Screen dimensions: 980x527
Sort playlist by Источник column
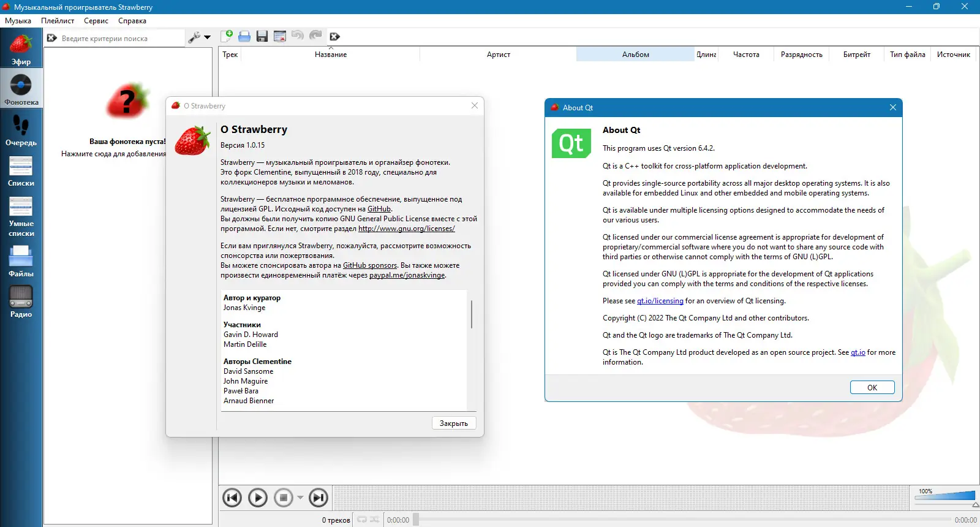[x=954, y=55]
